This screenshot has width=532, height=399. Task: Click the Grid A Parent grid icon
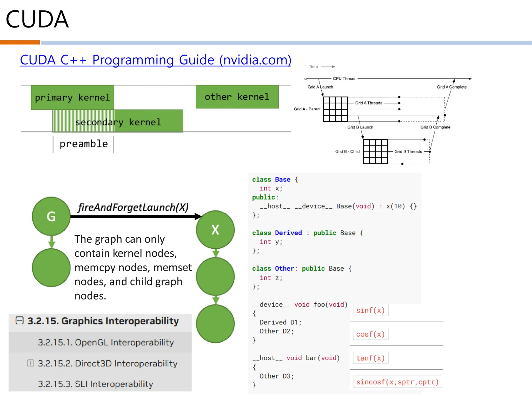335,109
